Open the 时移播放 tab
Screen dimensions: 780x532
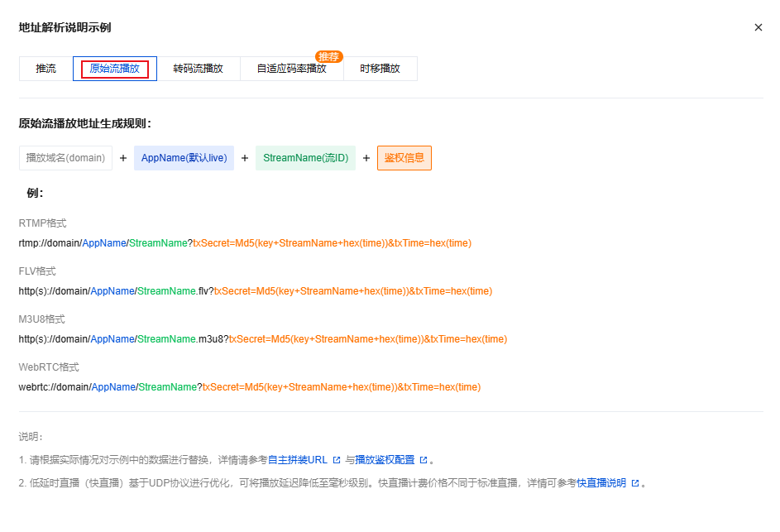[380, 69]
